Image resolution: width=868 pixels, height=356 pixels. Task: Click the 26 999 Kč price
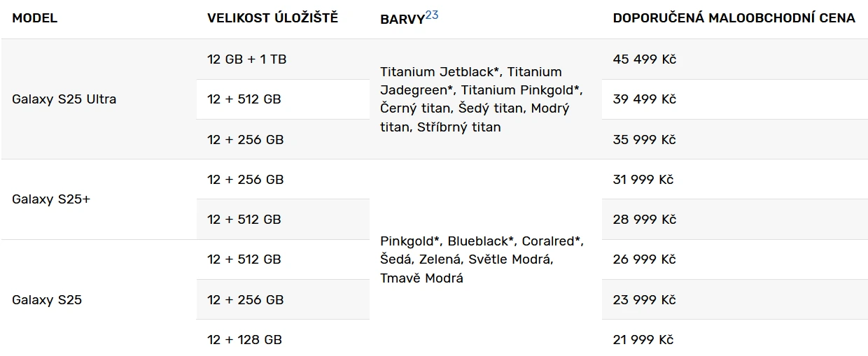[x=644, y=259]
